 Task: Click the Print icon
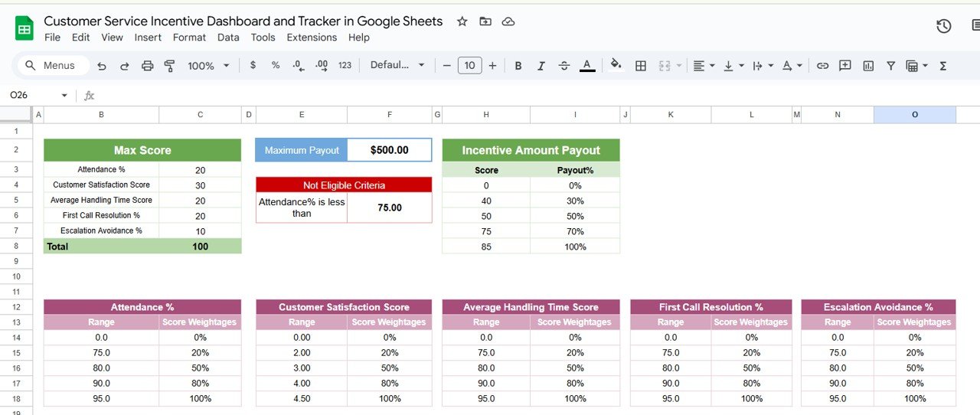[x=148, y=66]
